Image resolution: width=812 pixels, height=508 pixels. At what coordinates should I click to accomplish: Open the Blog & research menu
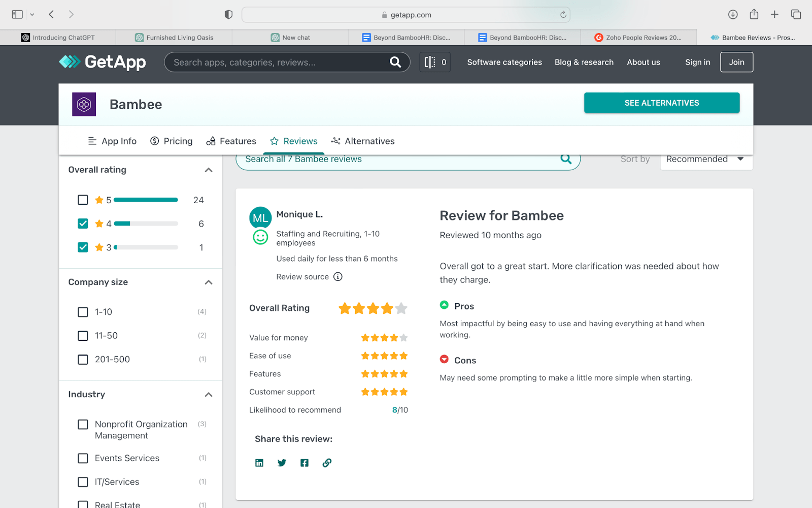[584, 62]
